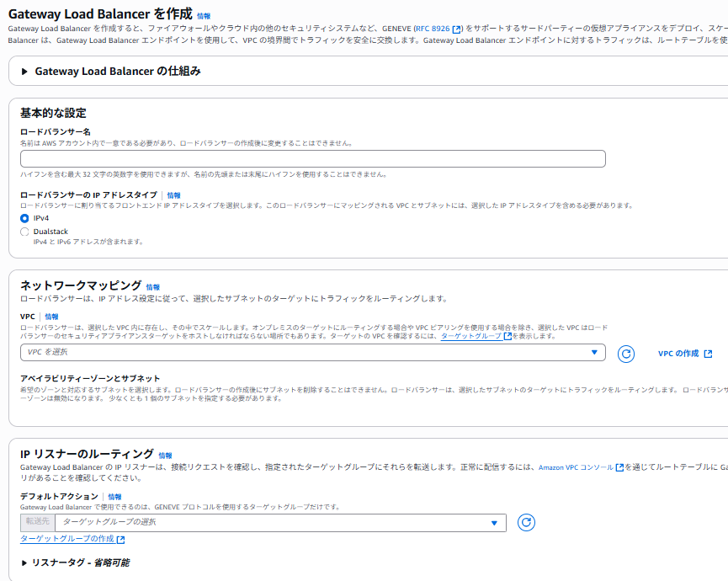The height and width of the screenshot is (581, 728).
Task: Click the アベイラビリティーゾーンとサブネット heading
Action: [90, 379]
